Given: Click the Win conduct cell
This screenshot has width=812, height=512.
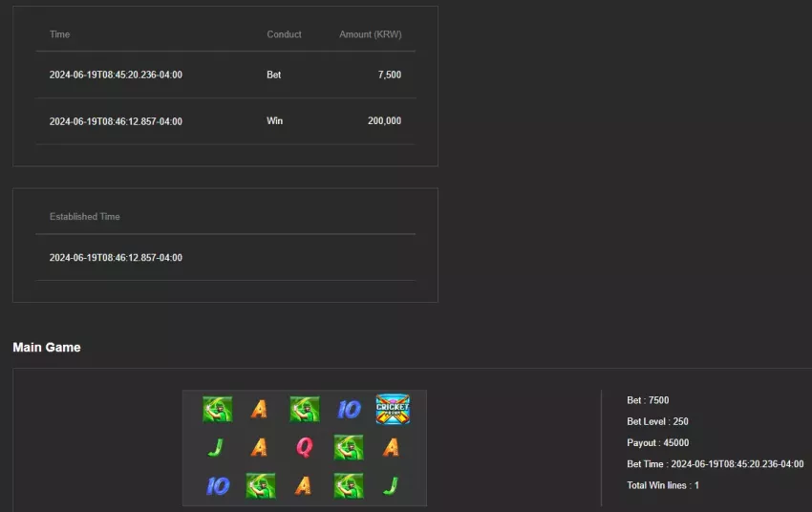Looking at the screenshot, I should [274, 120].
